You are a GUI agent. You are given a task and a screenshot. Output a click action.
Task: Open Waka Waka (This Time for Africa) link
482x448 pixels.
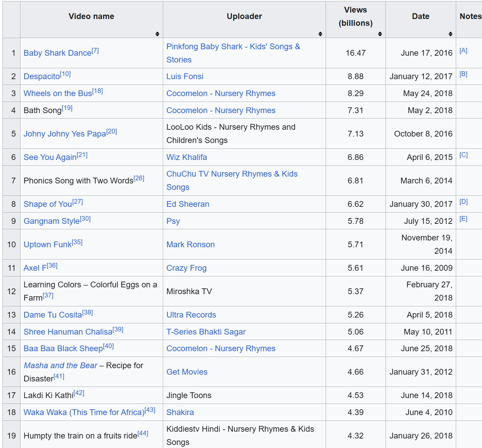pos(84,412)
